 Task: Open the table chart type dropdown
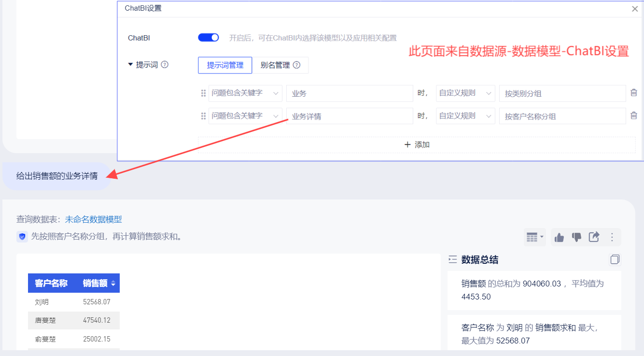(534, 237)
